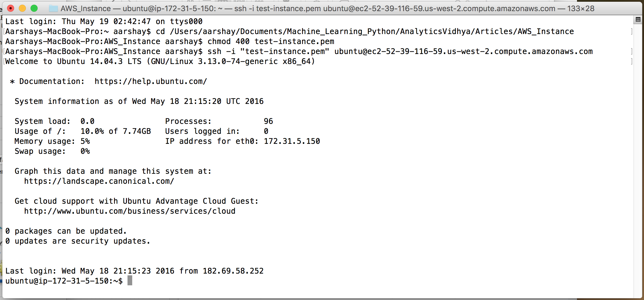Viewport: 644px width, 300px height.
Task: Click the "0 packages can be updated" line
Action: (x=66, y=231)
